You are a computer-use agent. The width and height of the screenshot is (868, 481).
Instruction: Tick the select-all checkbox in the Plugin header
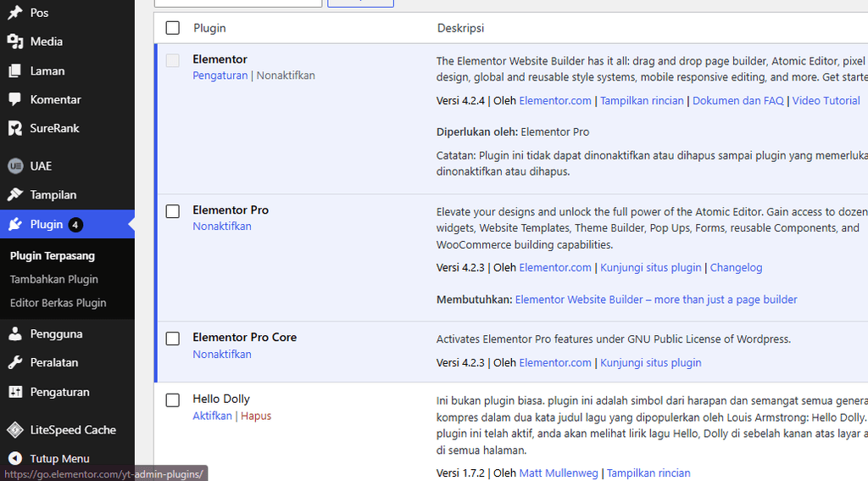coord(173,28)
